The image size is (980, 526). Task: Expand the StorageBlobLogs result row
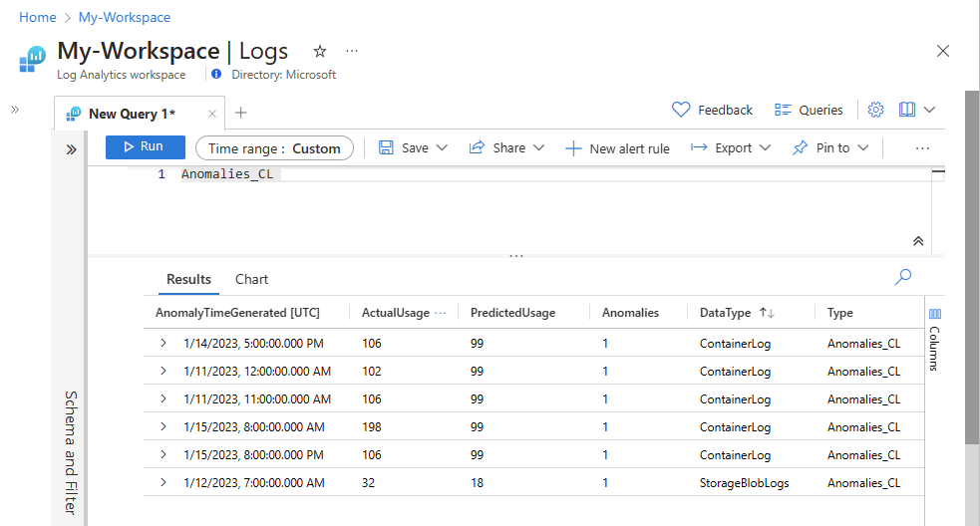click(x=163, y=483)
